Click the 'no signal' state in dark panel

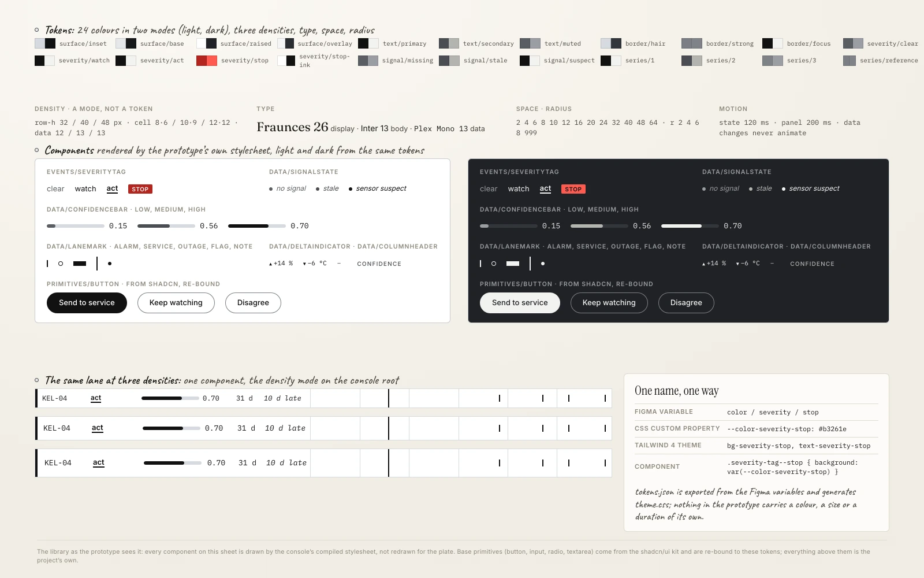tap(721, 188)
